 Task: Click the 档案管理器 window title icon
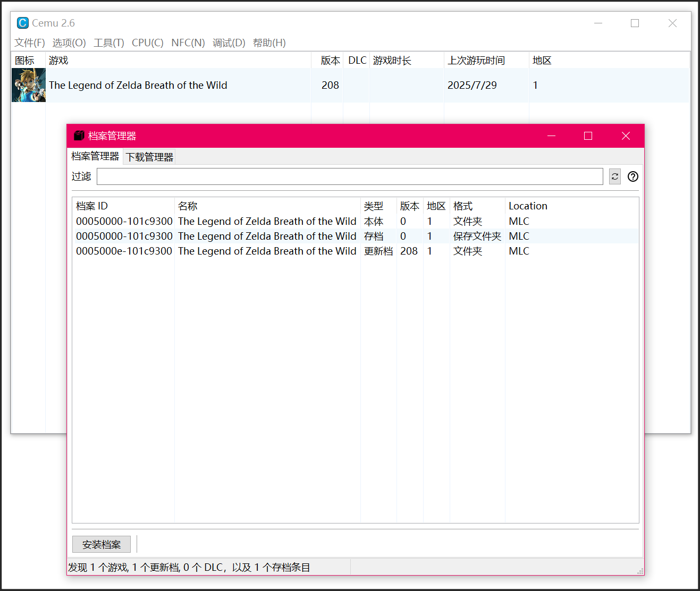click(x=79, y=136)
